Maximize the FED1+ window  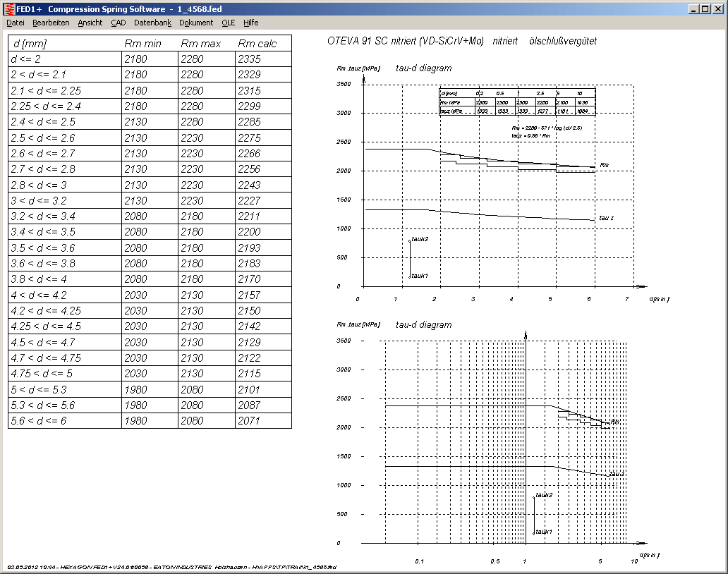tap(705, 8)
